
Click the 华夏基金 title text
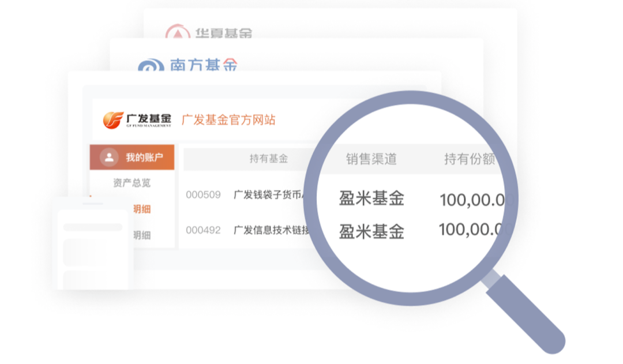224,33
